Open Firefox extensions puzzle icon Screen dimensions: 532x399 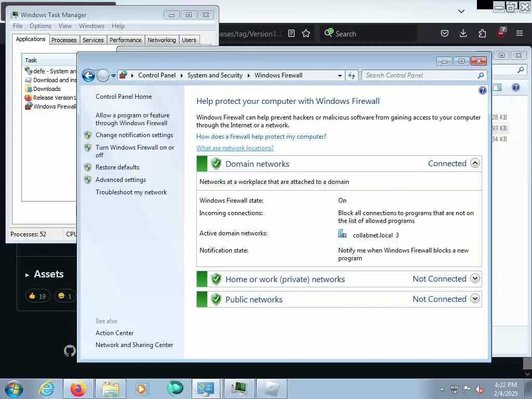click(x=482, y=33)
